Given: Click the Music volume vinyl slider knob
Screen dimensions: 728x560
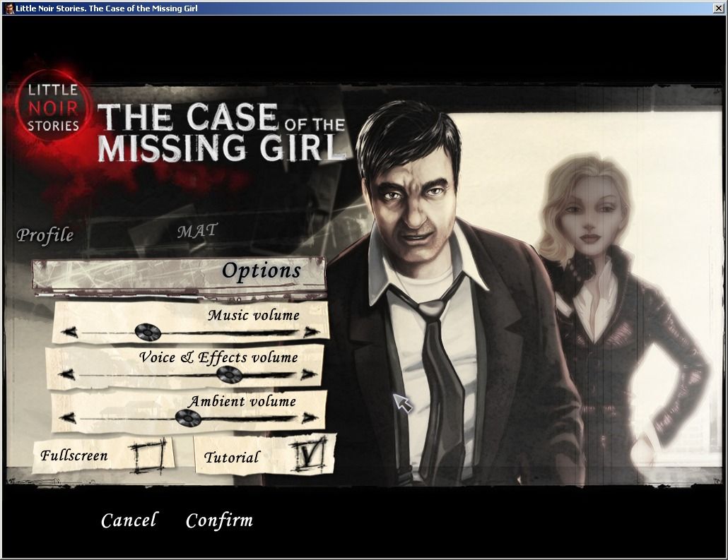Looking at the screenshot, I should 148,332.
